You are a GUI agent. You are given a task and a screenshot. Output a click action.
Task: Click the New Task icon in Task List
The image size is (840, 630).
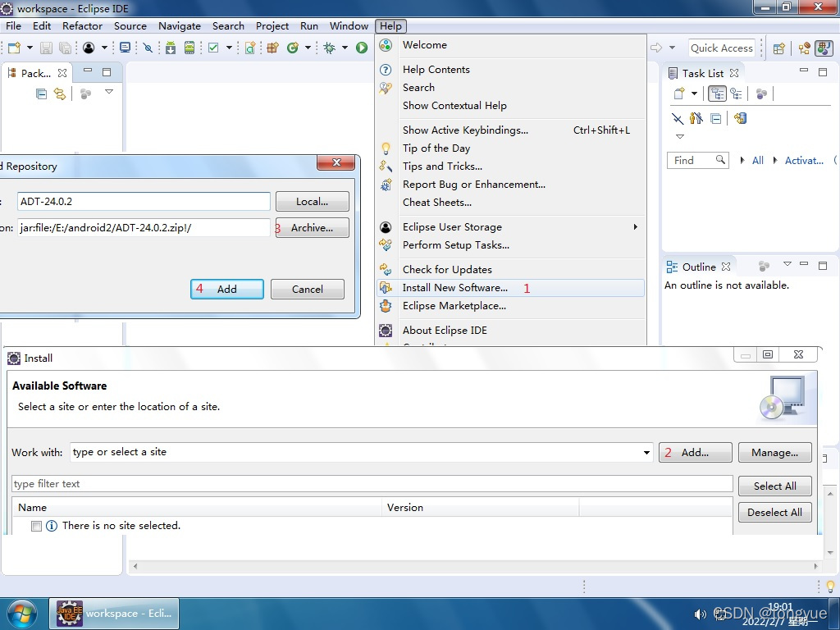tap(679, 94)
